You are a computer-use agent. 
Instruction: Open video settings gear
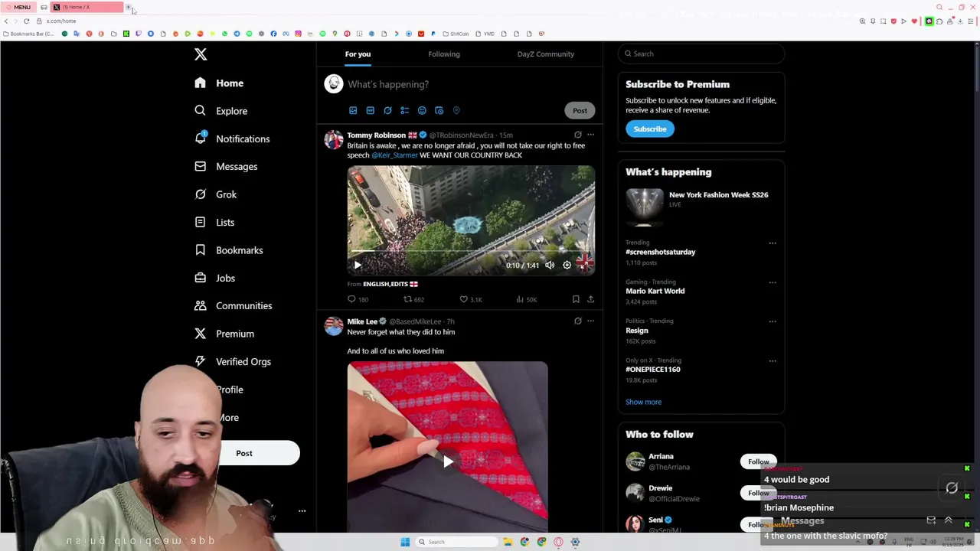point(567,265)
